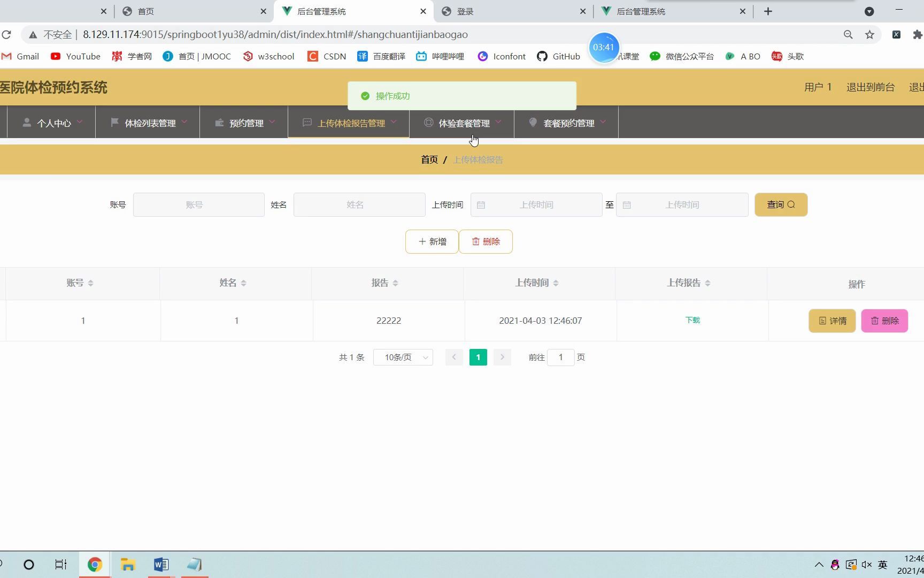Open File Explorer from the taskbar

coord(128,565)
